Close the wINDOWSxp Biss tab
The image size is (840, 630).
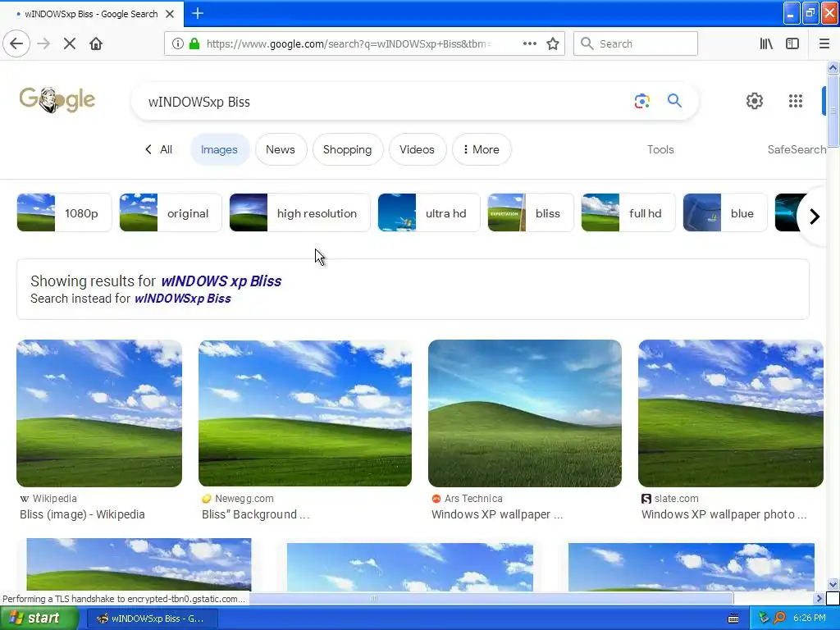click(x=170, y=14)
